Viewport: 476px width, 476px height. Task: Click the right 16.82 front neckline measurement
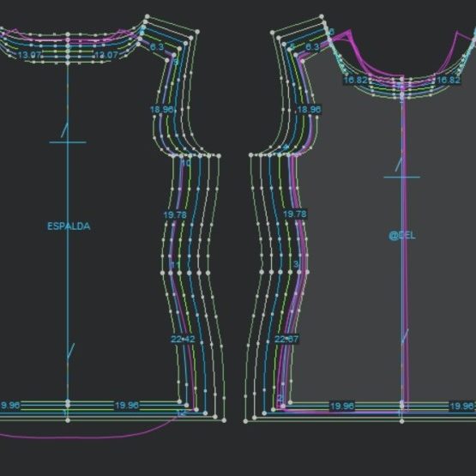click(x=449, y=80)
